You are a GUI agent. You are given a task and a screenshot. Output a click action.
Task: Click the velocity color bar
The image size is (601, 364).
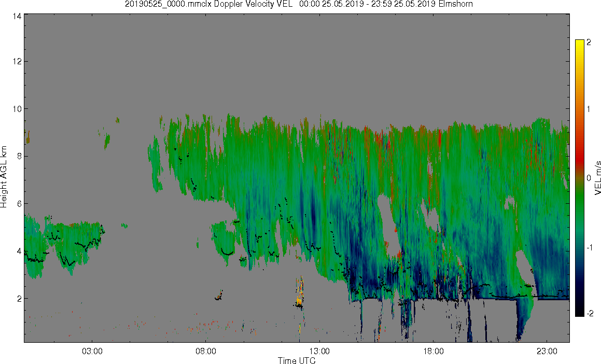pyautogui.click(x=580, y=178)
